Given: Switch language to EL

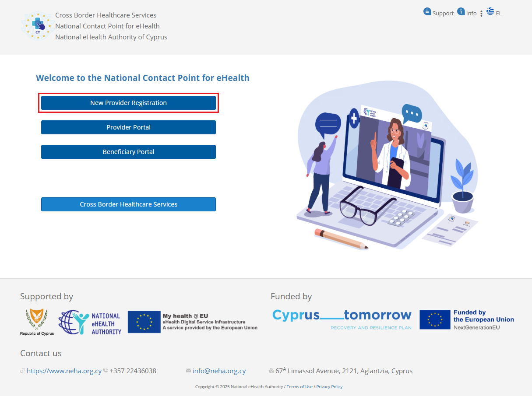Looking at the screenshot, I should tap(499, 14).
